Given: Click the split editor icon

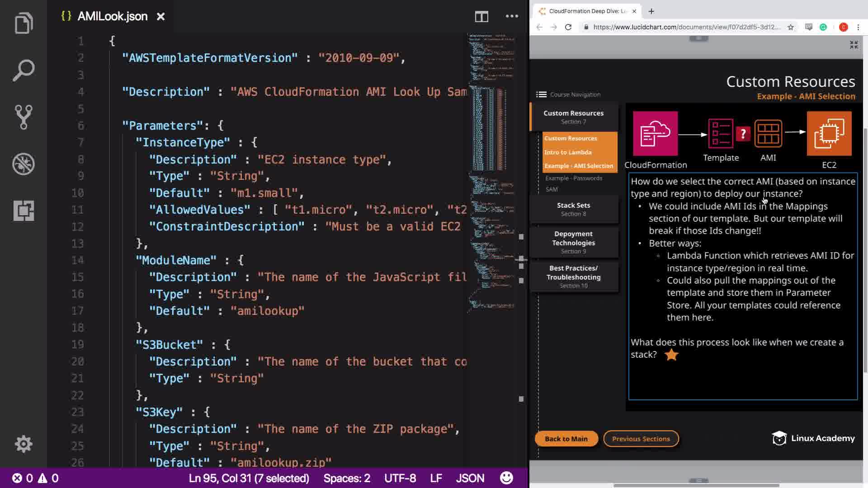Looking at the screenshot, I should click(481, 17).
